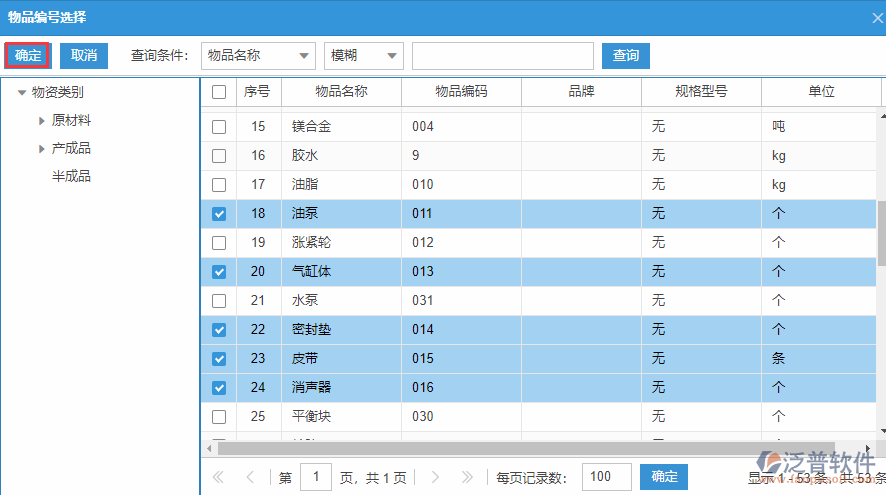Click the horizontal scrollbar thumb
The image size is (886, 495).
pyautogui.click(x=525, y=449)
